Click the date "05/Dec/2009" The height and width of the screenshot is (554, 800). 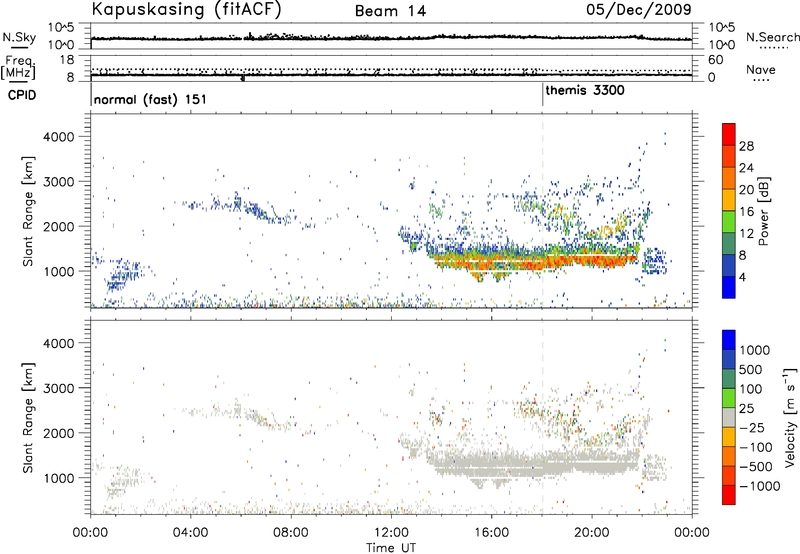tap(639, 9)
